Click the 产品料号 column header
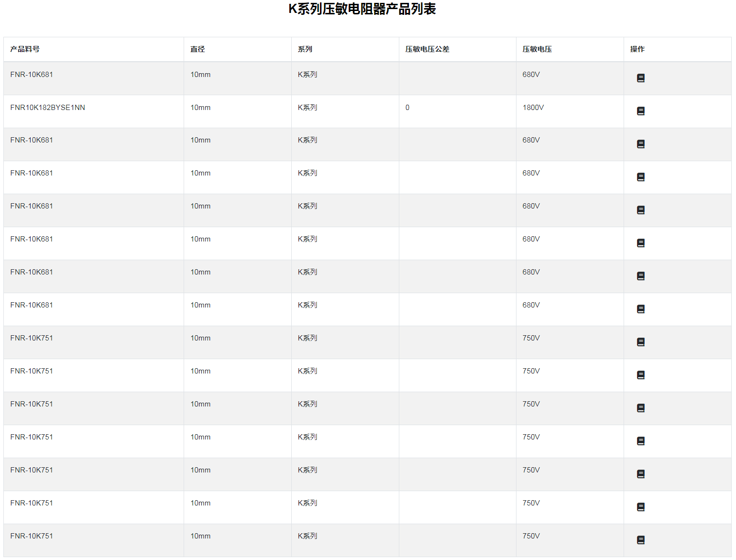Viewport: 736px width, 560px height. point(25,49)
